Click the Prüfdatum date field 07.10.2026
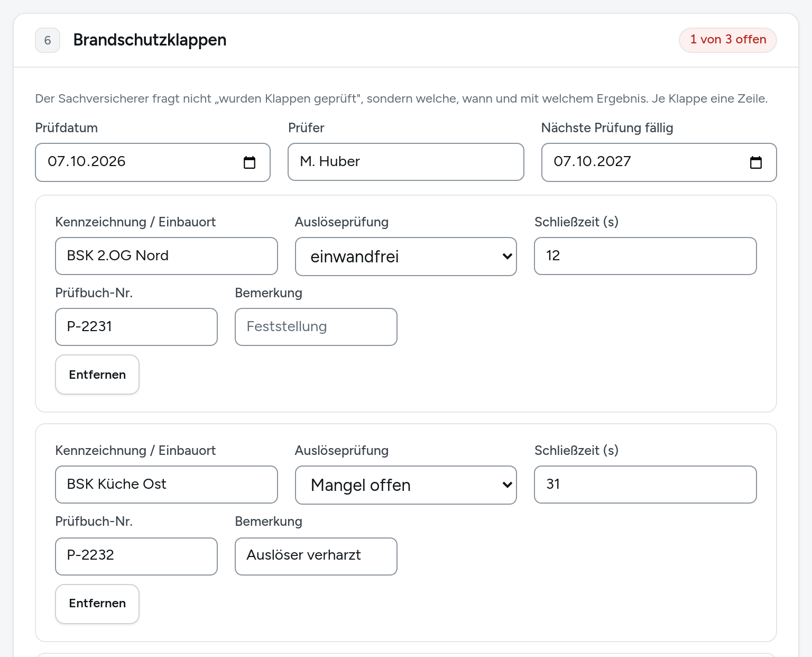This screenshot has width=812, height=657. 153,162
